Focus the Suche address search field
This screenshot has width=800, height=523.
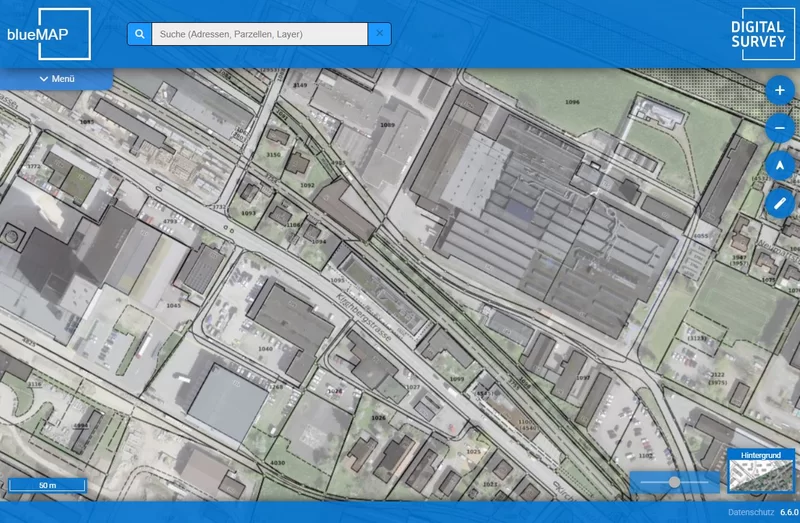click(x=259, y=34)
